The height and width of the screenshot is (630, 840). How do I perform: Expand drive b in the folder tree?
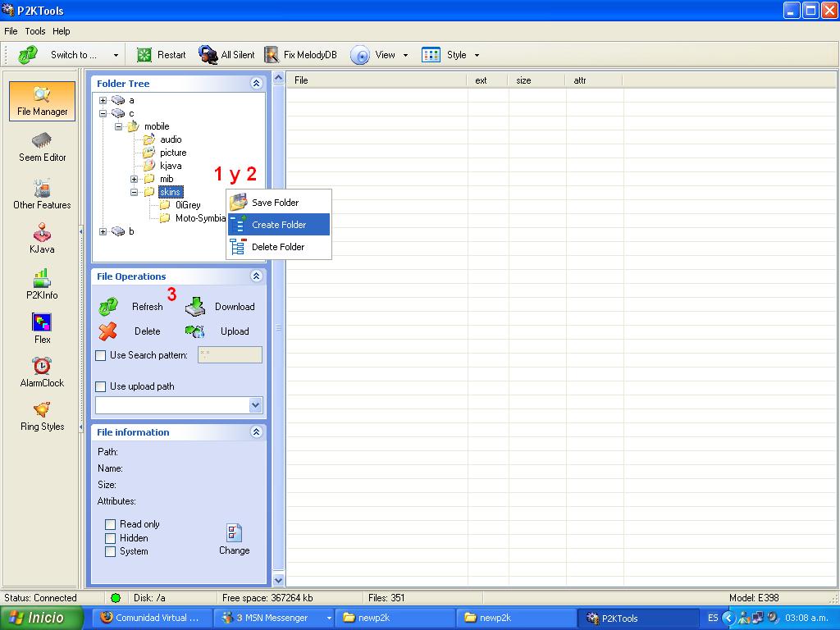[103, 231]
